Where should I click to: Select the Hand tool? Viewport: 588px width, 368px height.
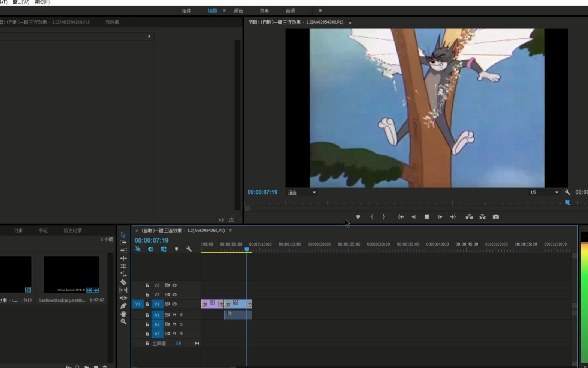click(x=123, y=314)
